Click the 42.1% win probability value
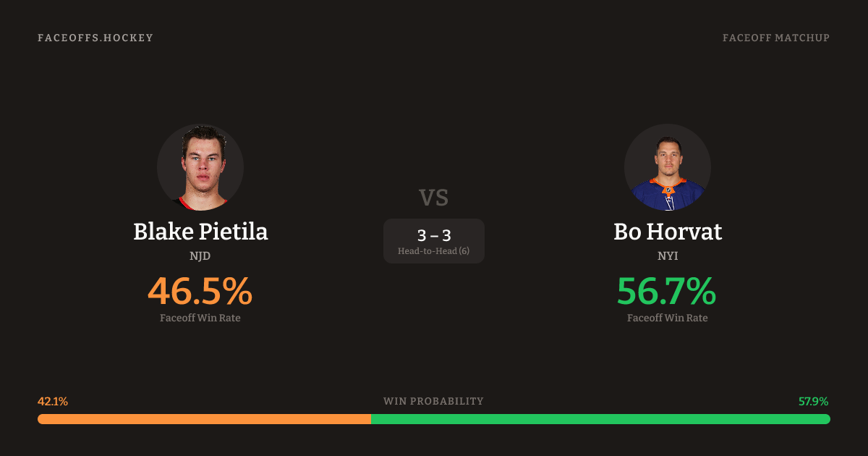Image resolution: width=868 pixels, height=456 pixels. click(53, 401)
